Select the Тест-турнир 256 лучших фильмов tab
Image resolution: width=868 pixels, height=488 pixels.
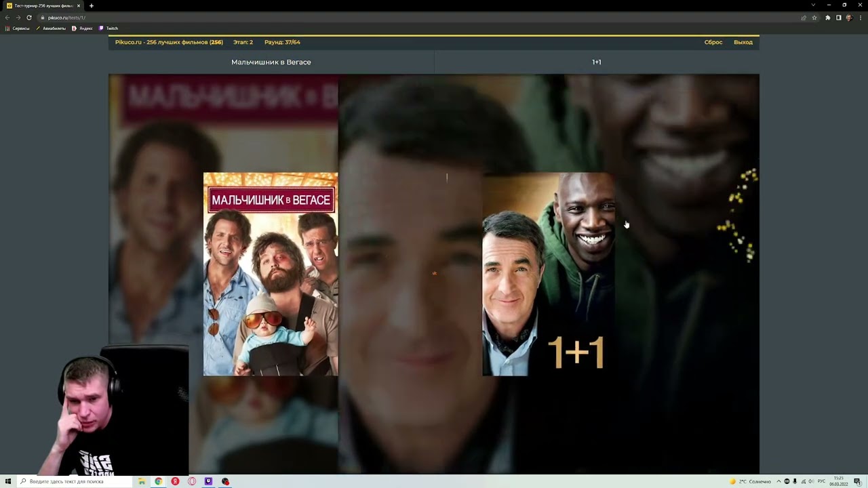tap(42, 5)
